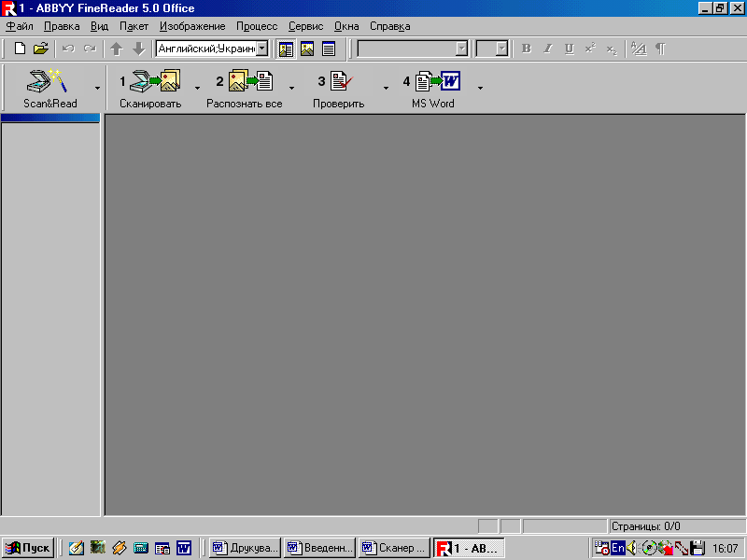Image resolution: width=747 pixels, height=560 pixels.
Task: Go to previous page with up arrow
Action: (x=117, y=49)
